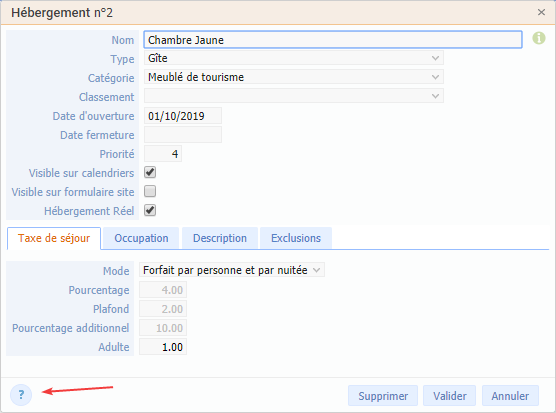Confirm with the Valider button
556x413 pixels.
(450, 396)
